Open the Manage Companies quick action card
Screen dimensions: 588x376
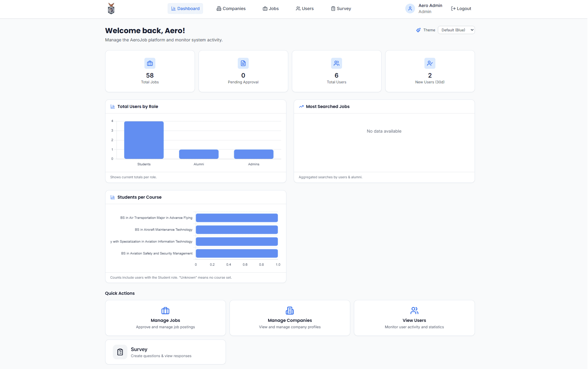point(290,318)
